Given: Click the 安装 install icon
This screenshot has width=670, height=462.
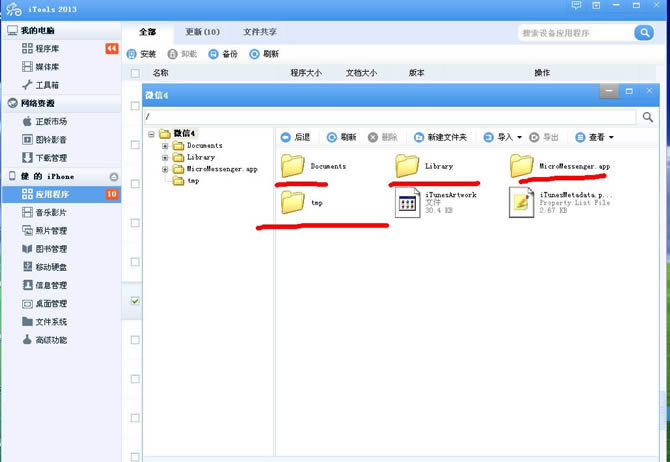Looking at the screenshot, I should [x=142, y=54].
